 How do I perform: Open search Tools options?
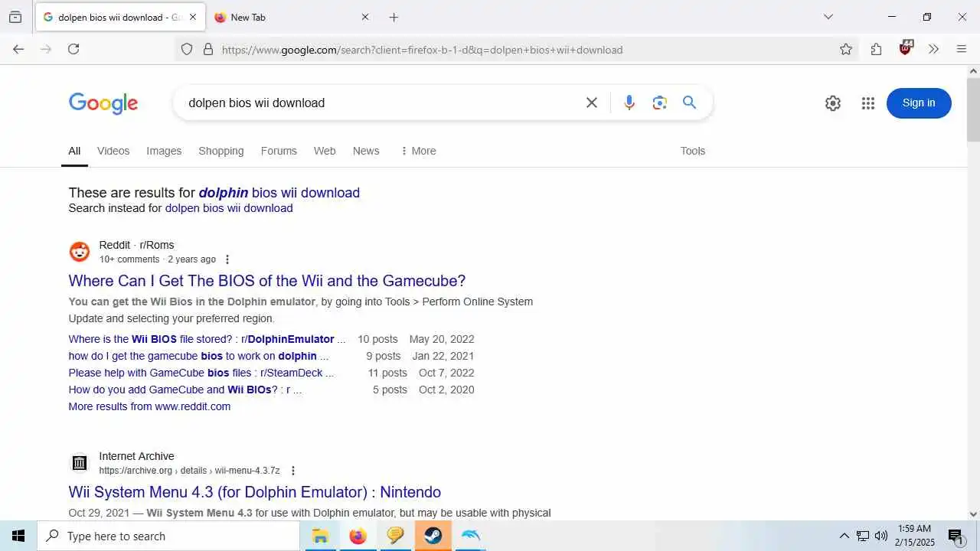(x=693, y=151)
